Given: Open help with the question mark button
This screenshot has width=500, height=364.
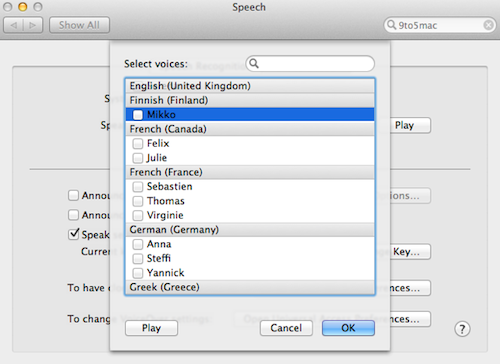Looking at the screenshot, I should [462, 329].
